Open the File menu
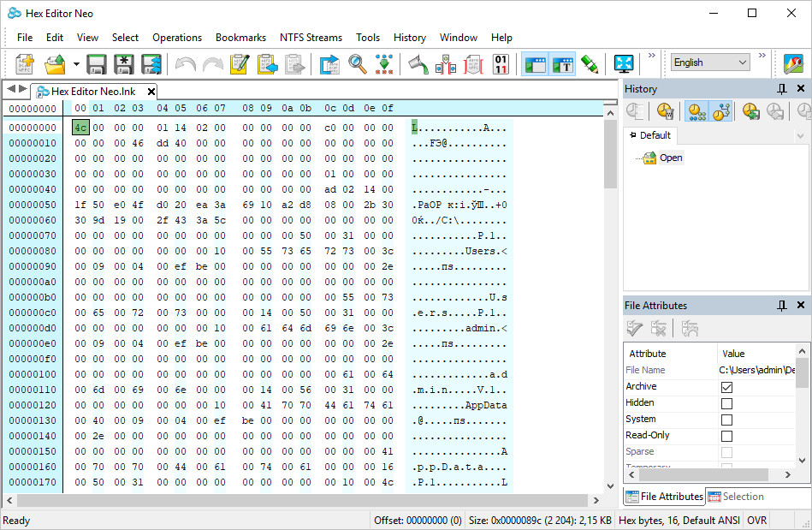Viewport: 812px width, 530px height. (24, 38)
